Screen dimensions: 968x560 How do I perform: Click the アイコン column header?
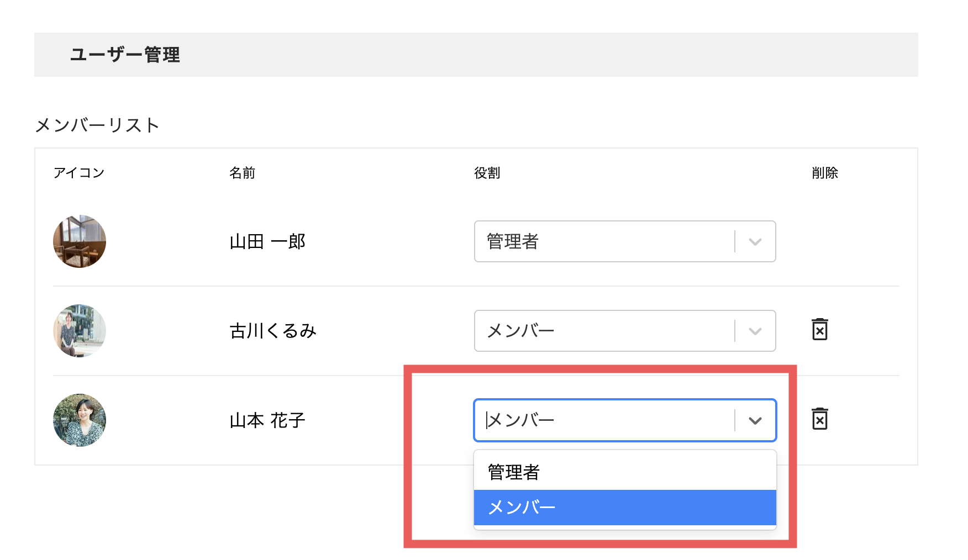(79, 172)
